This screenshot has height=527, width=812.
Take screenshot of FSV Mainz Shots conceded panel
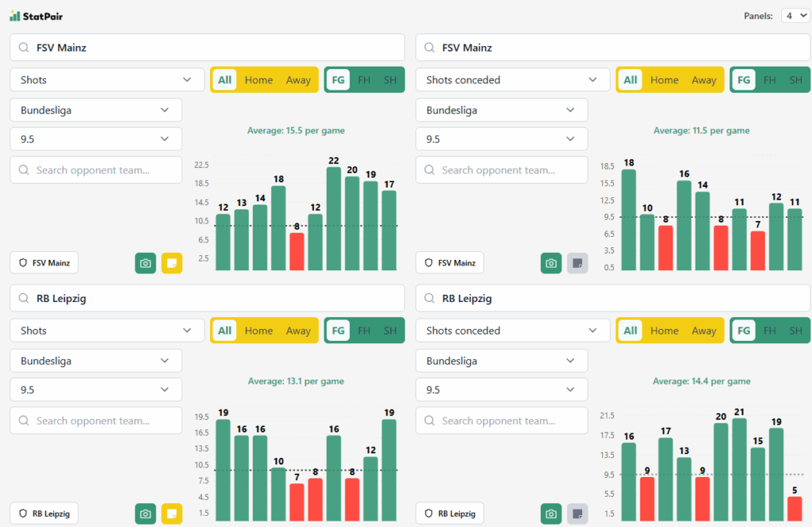[x=551, y=263]
